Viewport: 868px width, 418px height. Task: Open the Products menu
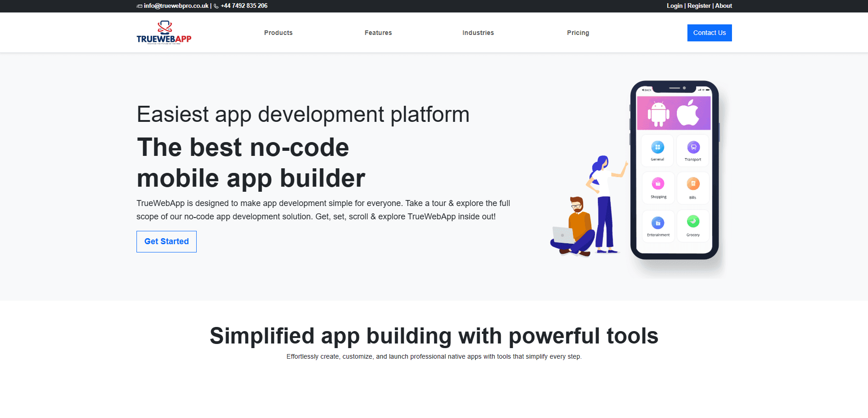pyautogui.click(x=278, y=33)
